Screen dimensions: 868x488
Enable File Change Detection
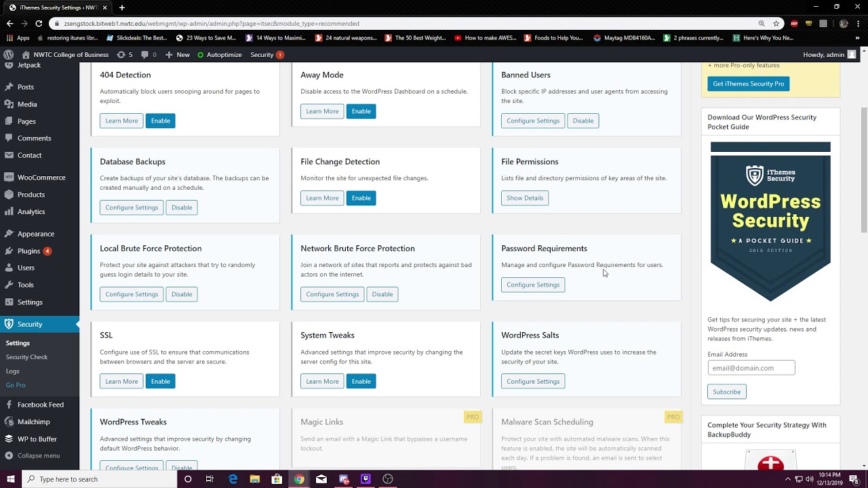361,198
